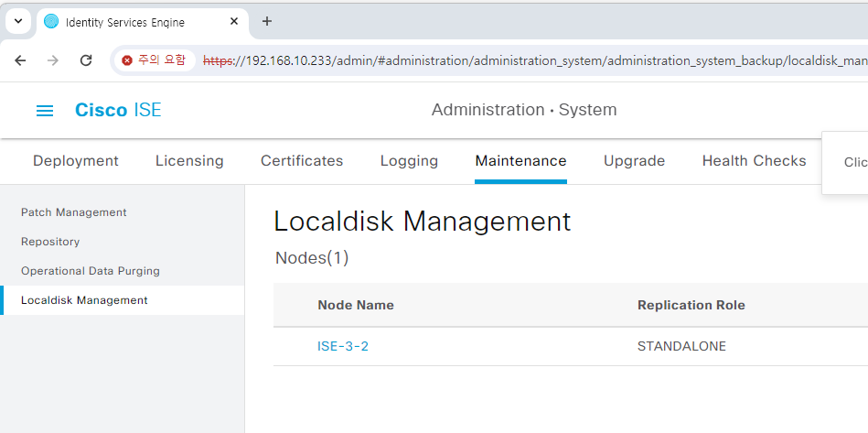Viewport: 868px width, 433px height.
Task: Click the Administration · System title
Action: (x=524, y=110)
